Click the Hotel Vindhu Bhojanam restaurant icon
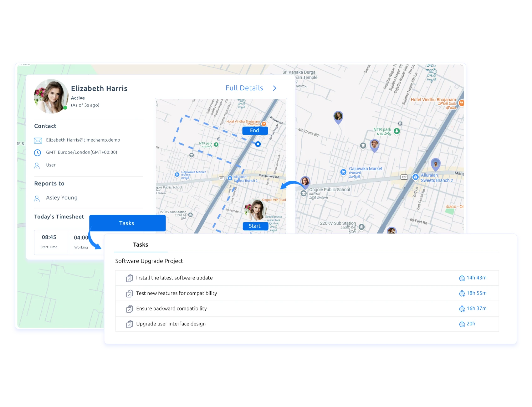Image resolution: width=532 pixels, height=407 pixels. point(462,103)
